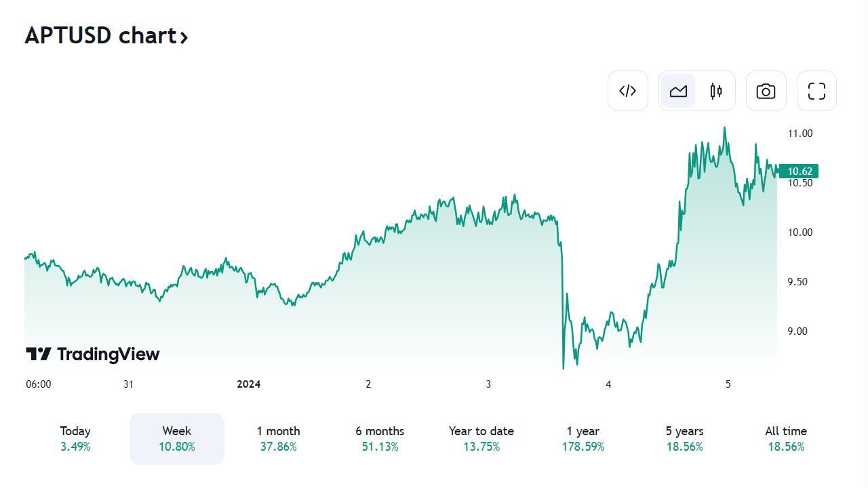This screenshot has height=488, width=868.
Task: Click the chevron next to APTUSD chart
Action: (x=184, y=37)
